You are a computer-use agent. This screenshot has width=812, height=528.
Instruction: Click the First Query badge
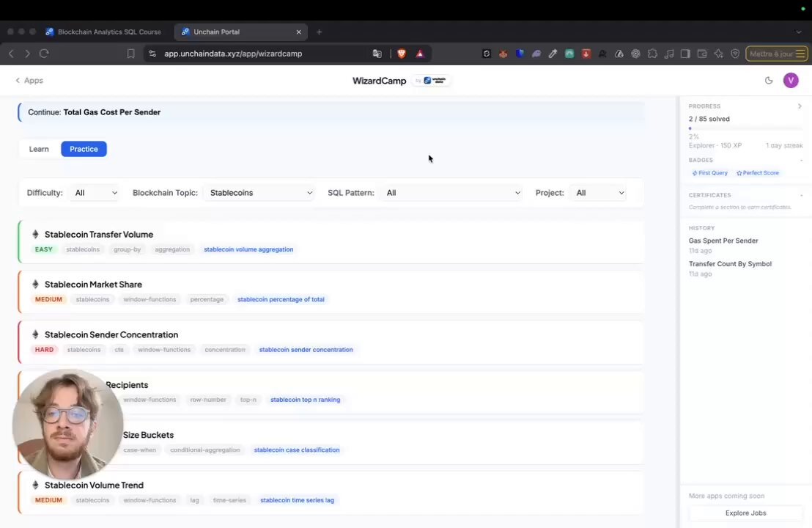coord(710,173)
